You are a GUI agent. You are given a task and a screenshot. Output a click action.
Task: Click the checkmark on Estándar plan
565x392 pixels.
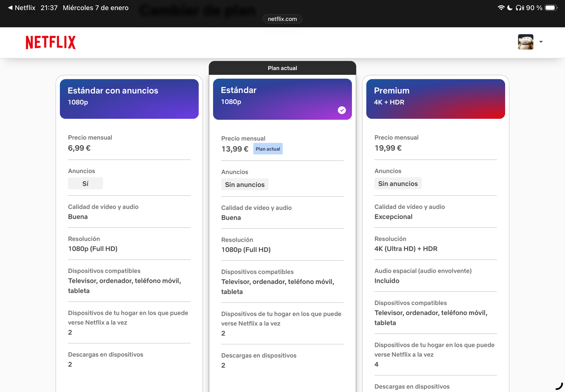point(342,110)
